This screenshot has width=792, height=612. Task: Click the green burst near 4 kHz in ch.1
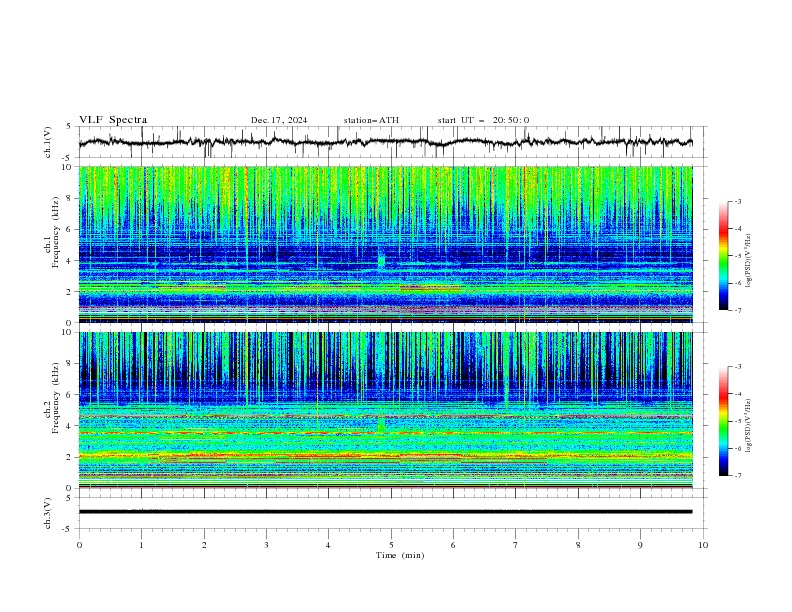click(382, 262)
